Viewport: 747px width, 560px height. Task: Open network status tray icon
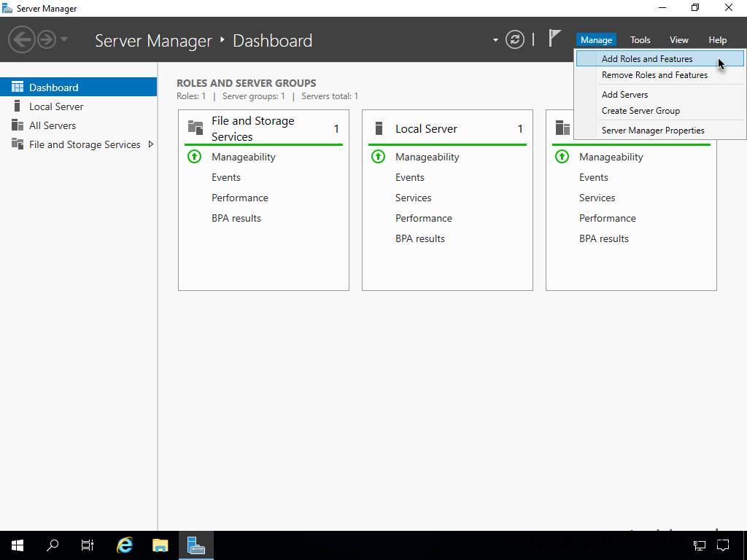[x=699, y=545]
